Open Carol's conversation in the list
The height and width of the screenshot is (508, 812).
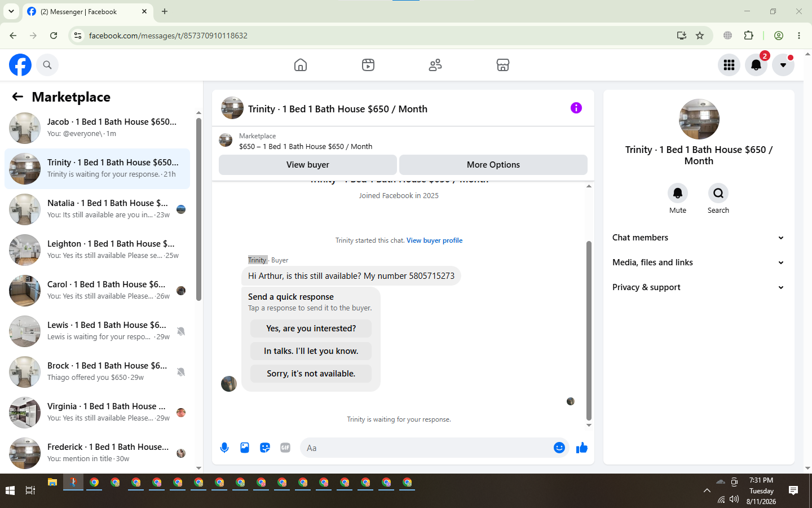click(97, 291)
